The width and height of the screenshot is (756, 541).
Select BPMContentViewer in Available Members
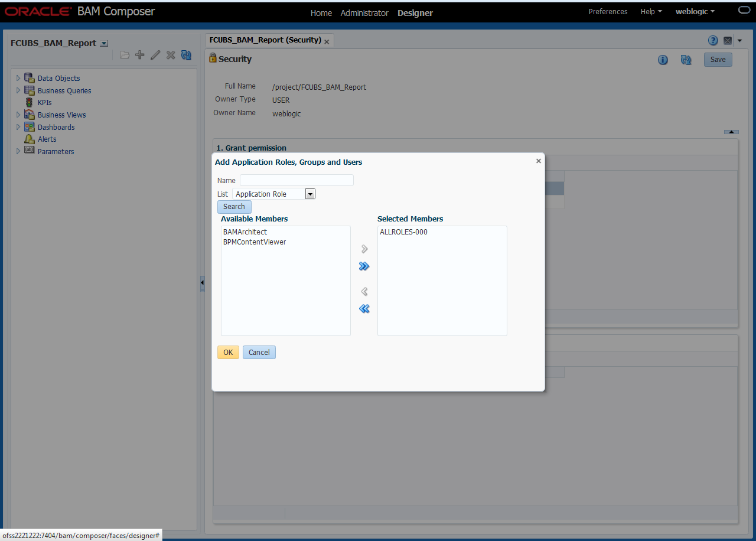point(255,242)
